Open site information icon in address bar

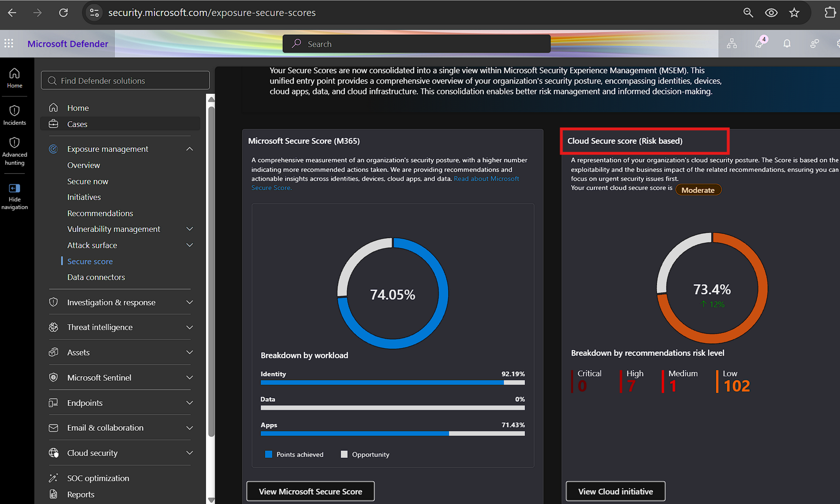click(x=94, y=13)
